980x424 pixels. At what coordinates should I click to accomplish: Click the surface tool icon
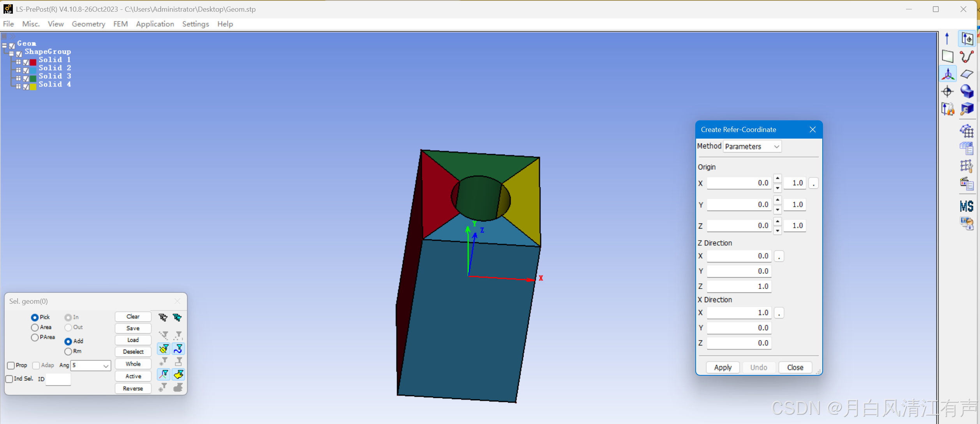click(x=966, y=74)
